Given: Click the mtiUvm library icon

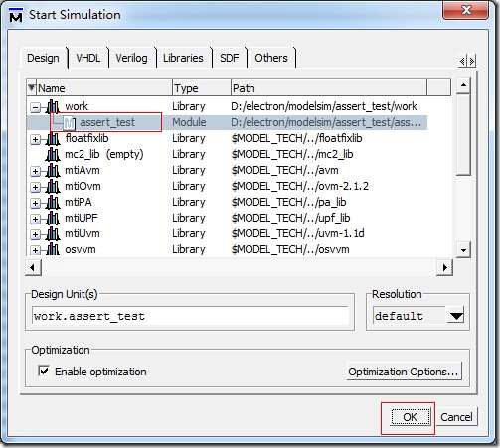Looking at the screenshot, I should tap(53, 234).
